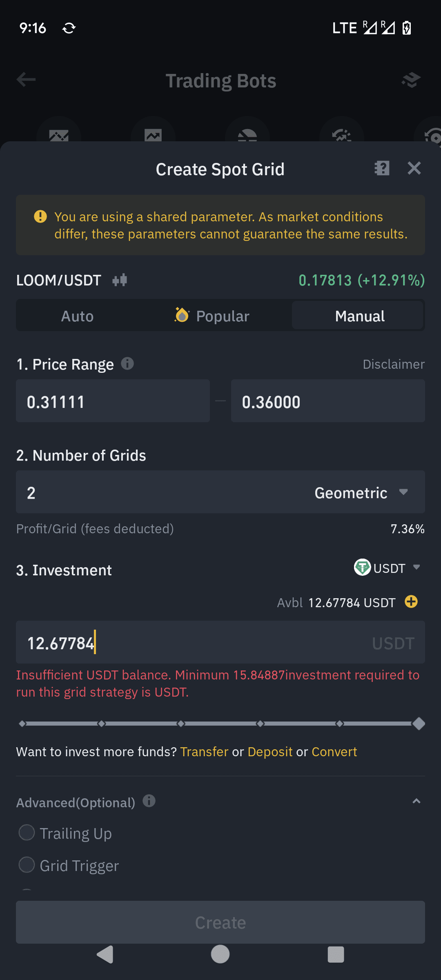Switch to the Auto tab
The height and width of the screenshot is (980, 441).
coord(77,316)
